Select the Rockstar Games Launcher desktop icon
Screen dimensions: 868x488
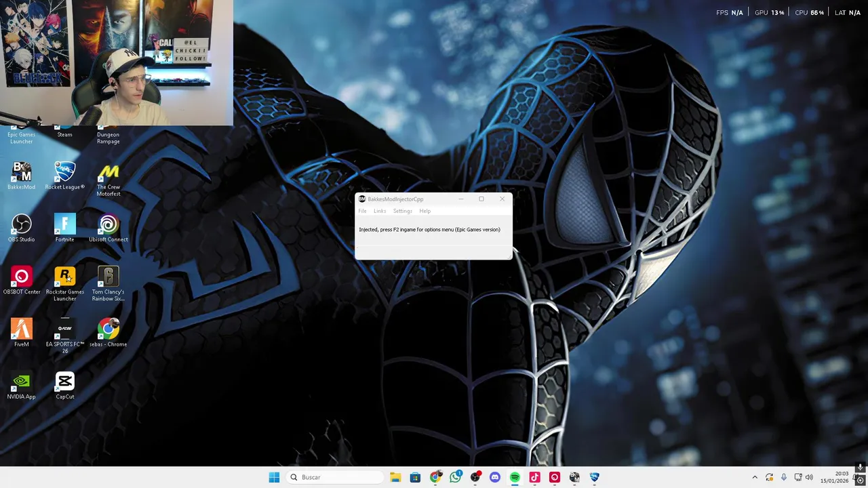[x=64, y=284]
